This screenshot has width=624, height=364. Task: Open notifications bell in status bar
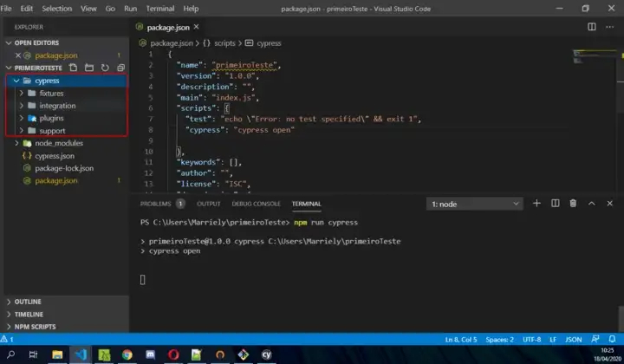[612, 339]
